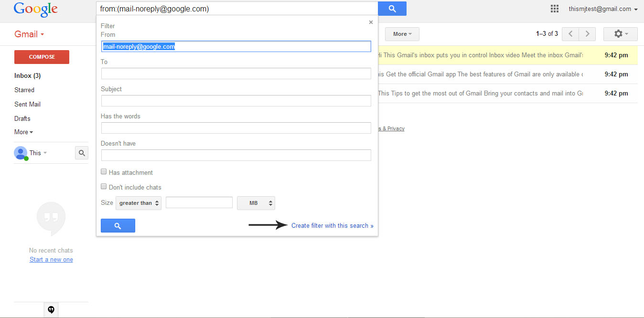644x318 pixels.
Task: Open Sent Mail folder
Action: (x=27, y=105)
